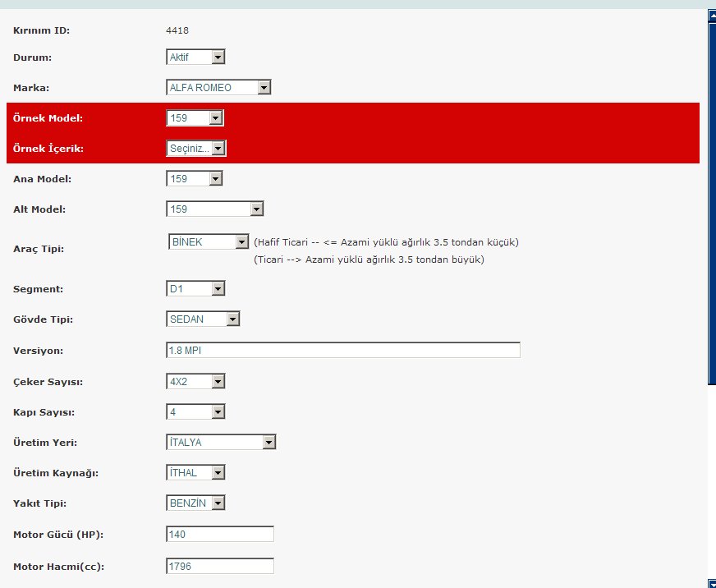716x588 pixels.
Task: Expand the Gövde Tipi SEDAN dropdown
Action: [203, 319]
